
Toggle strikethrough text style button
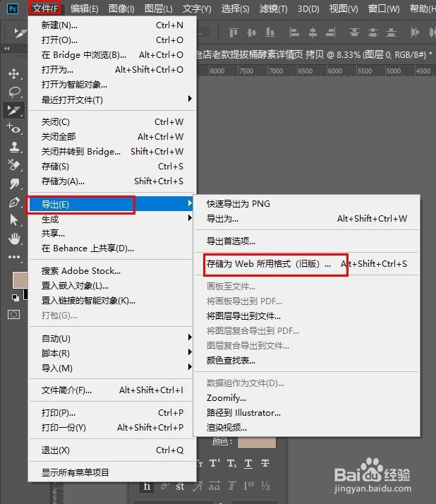point(265,463)
